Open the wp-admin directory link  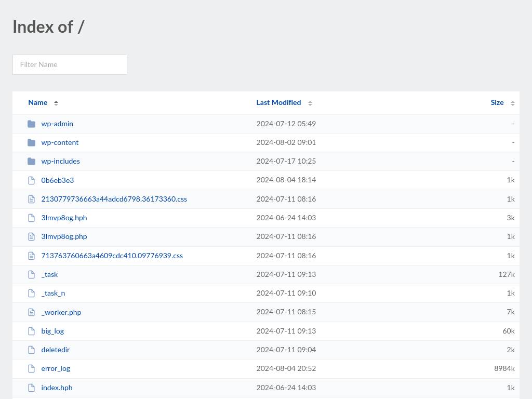pos(57,124)
